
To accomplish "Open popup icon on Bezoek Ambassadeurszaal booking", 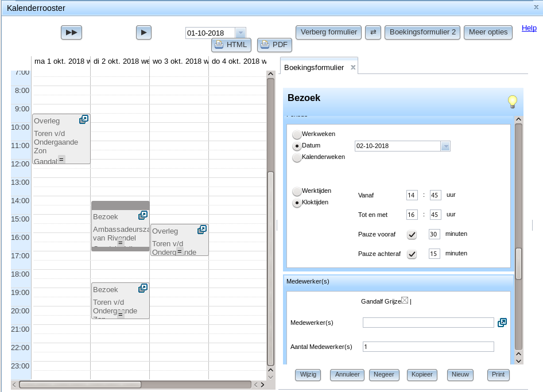I will (143, 215).
